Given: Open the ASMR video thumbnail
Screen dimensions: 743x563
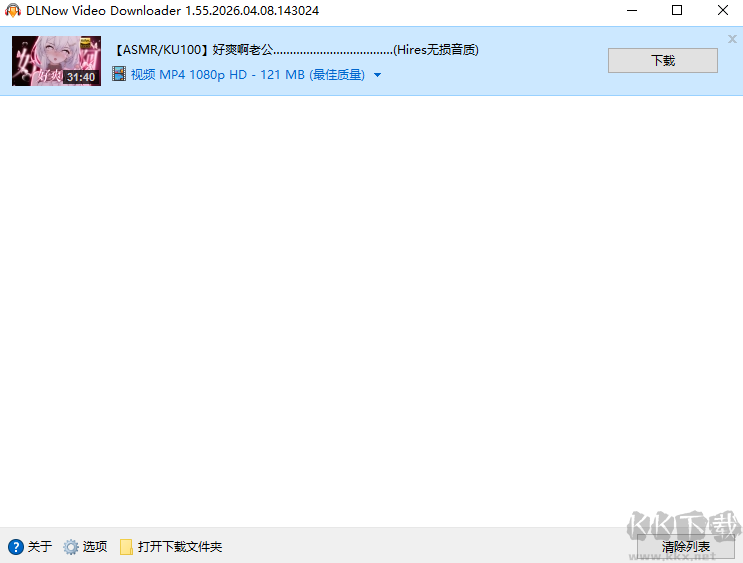Looking at the screenshot, I should tap(56, 61).
